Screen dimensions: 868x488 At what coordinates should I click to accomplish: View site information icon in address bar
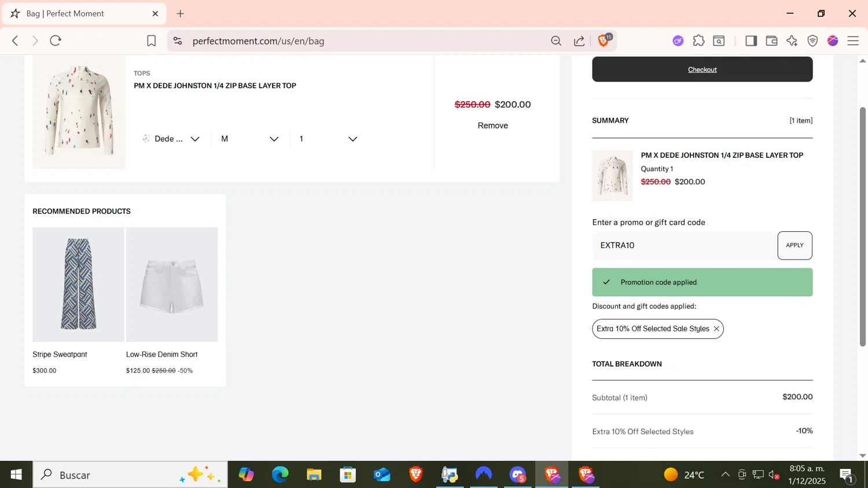pyautogui.click(x=178, y=41)
